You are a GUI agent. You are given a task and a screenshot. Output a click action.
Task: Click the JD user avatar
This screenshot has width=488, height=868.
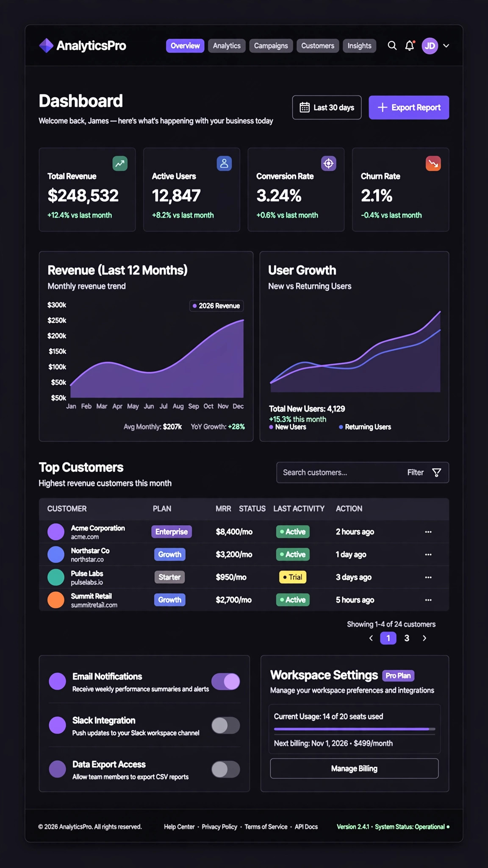click(x=430, y=46)
